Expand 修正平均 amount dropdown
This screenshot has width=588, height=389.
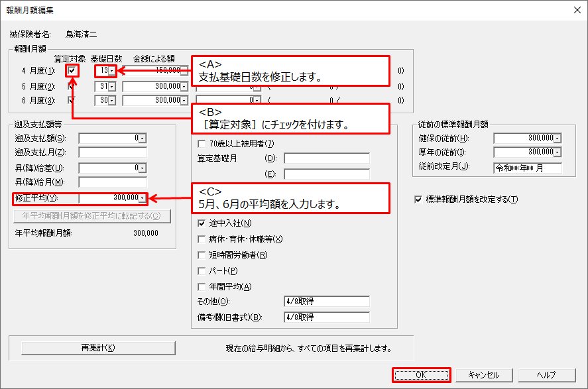[x=143, y=198]
